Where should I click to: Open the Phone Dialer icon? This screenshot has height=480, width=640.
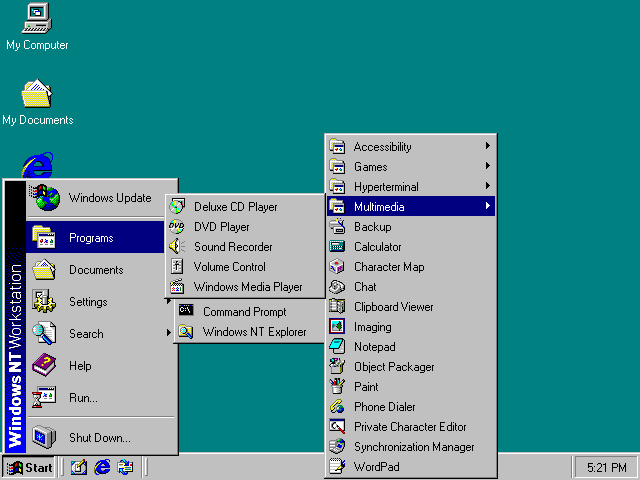point(337,407)
